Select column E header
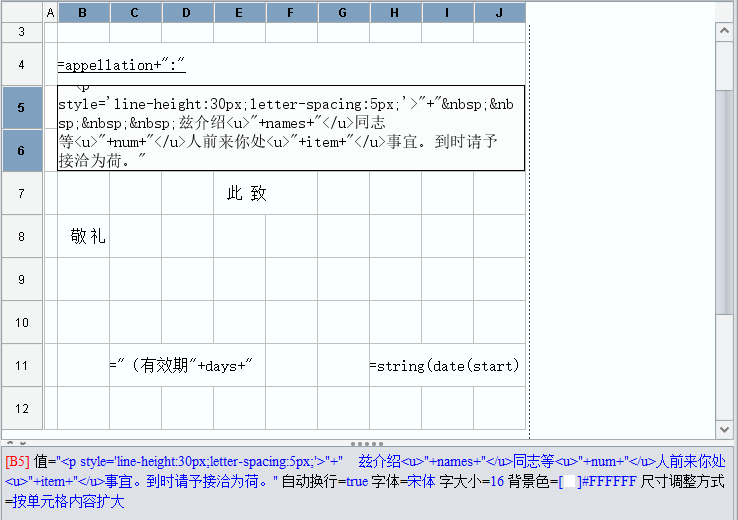Image resolution: width=738 pixels, height=520 pixels. [239, 13]
